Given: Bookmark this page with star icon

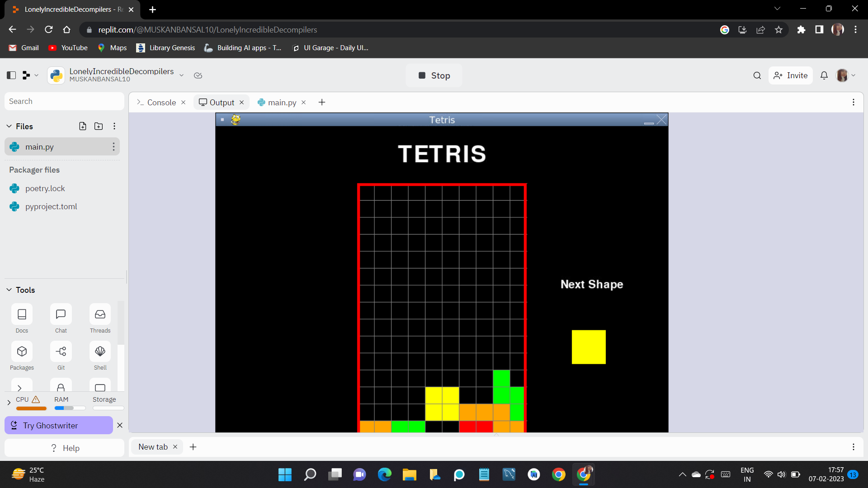Looking at the screenshot, I should pyautogui.click(x=778, y=30).
